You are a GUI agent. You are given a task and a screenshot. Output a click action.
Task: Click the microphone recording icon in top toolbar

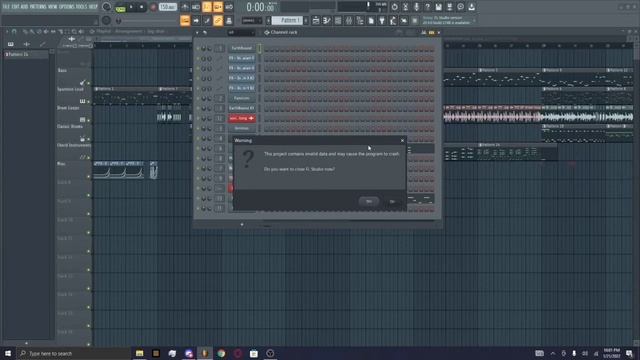[x=416, y=7]
